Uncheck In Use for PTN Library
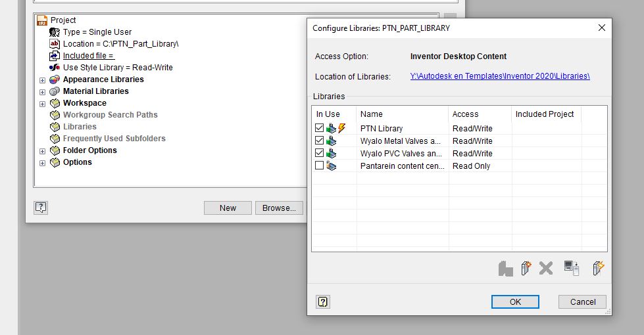 [319, 128]
